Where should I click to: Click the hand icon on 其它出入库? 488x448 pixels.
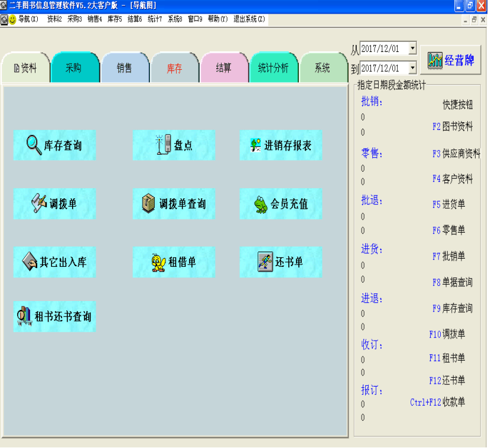(x=30, y=261)
